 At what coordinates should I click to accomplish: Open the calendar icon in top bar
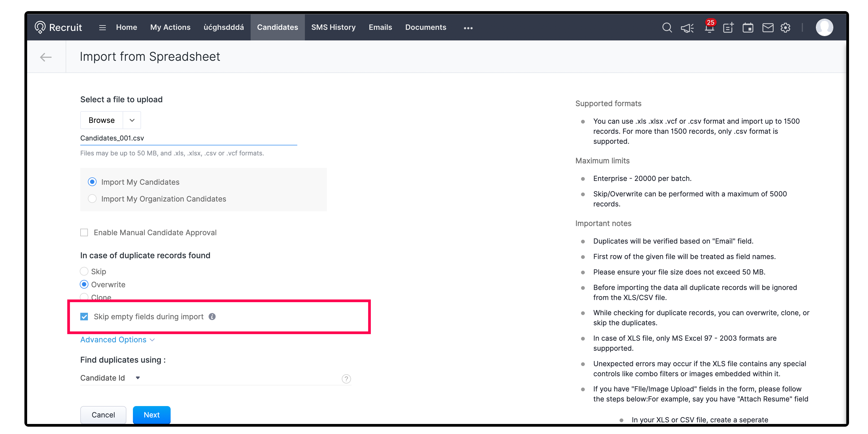point(748,28)
